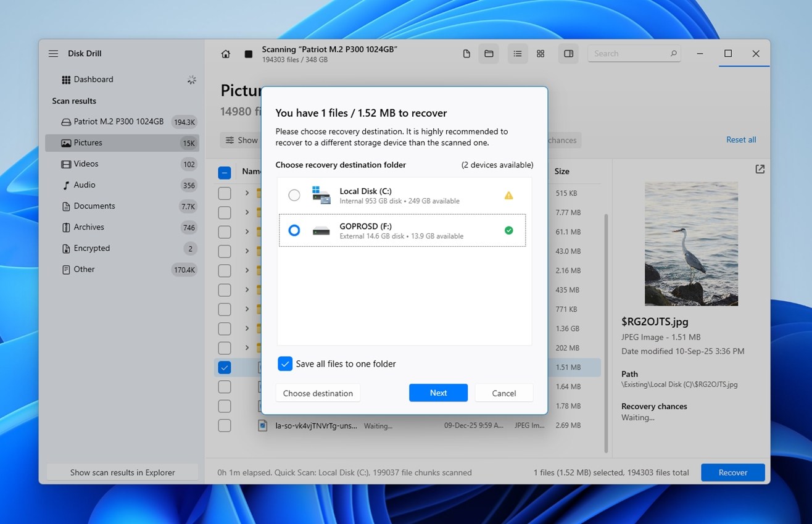The height and width of the screenshot is (524, 812).
Task: Click the Reset all link
Action: point(741,140)
